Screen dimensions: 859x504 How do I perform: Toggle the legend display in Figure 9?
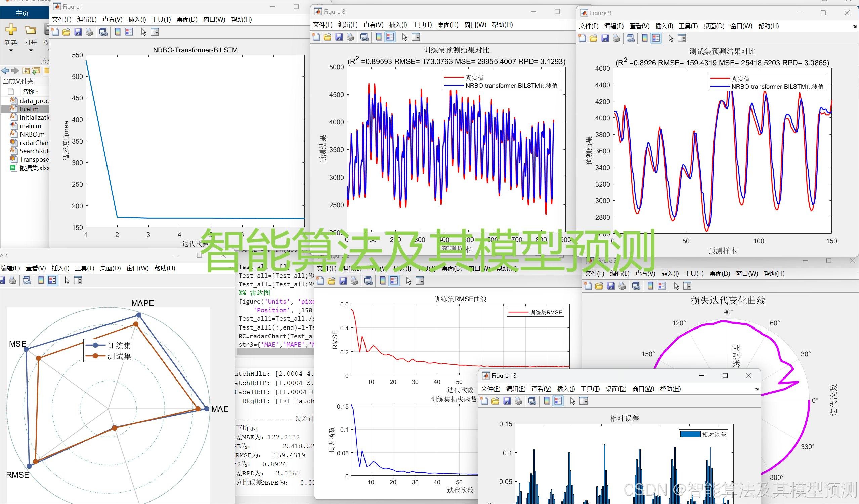[x=655, y=38]
